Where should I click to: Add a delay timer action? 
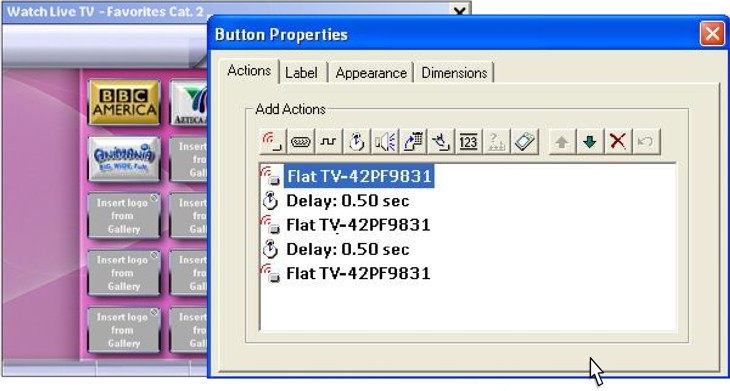pos(357,142)
